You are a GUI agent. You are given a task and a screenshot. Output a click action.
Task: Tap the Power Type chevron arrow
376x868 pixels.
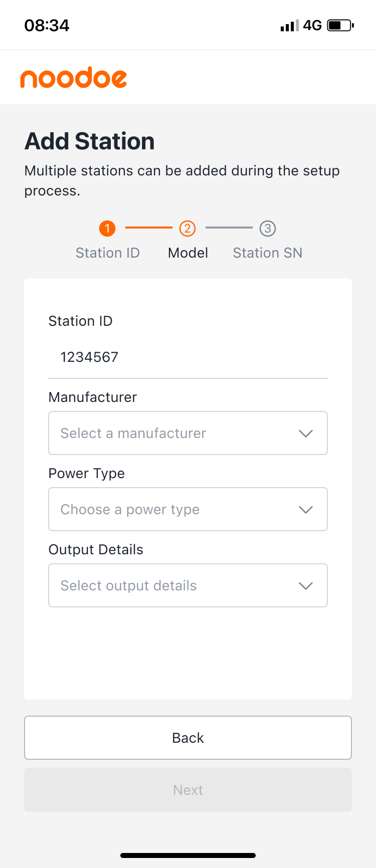(x=306, y=510)
